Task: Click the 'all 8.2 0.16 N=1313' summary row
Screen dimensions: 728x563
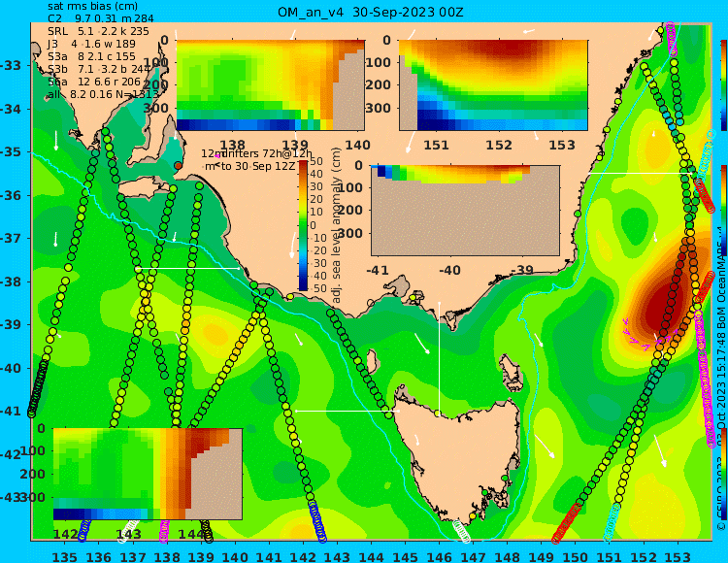Action: [x=103, y=95]
